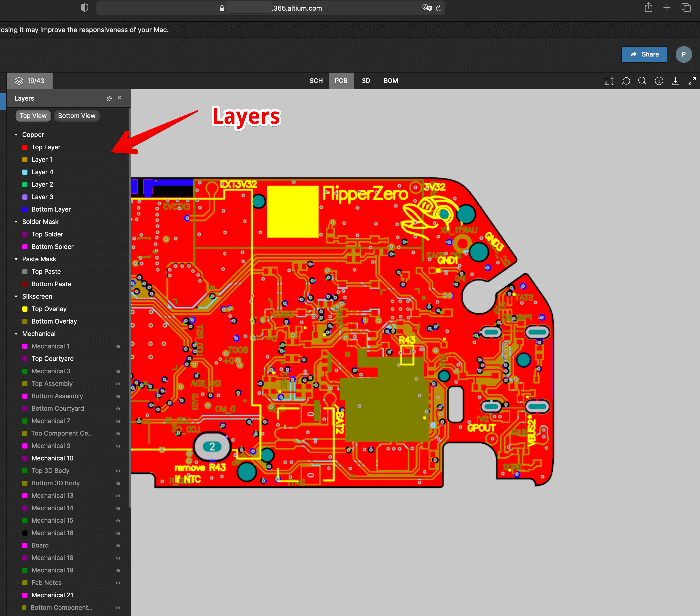
Task: Select the Mechanical 21 layer row
Action: pos(68,596)
